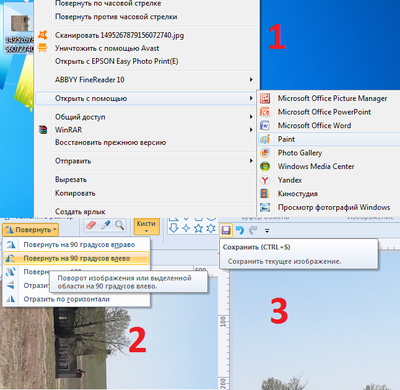Image resolution: width=400 pixels, height=390 pixels.
Task: Click the flip vertical icon in menu
Action: (x=11, y=285)
